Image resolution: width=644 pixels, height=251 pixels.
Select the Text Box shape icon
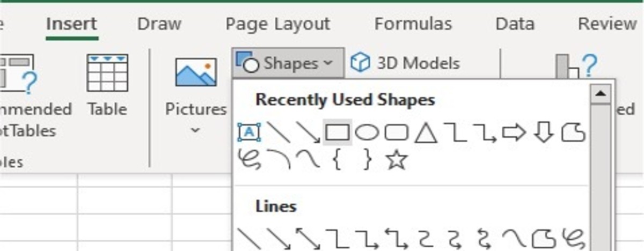[248, 132]
